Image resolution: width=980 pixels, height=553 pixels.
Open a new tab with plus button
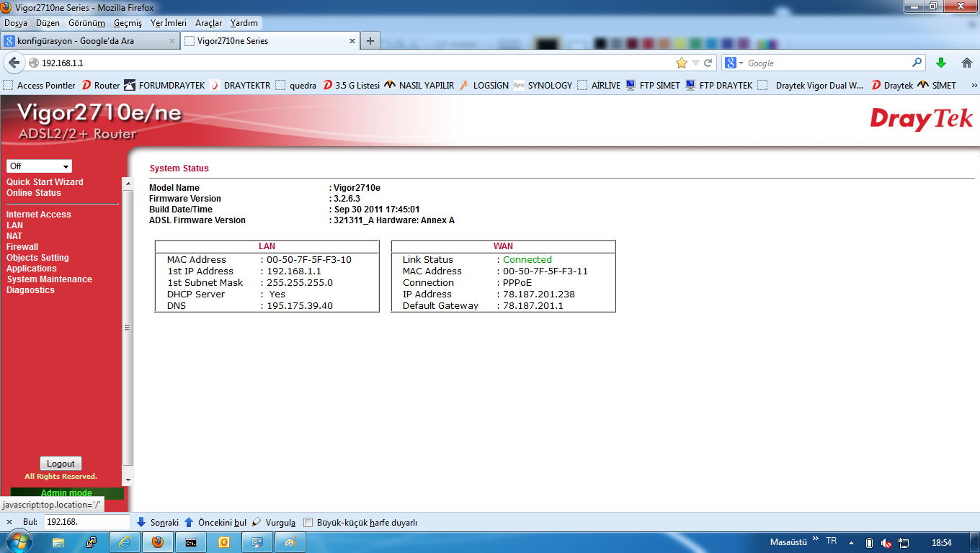click(x=370, y=41)
